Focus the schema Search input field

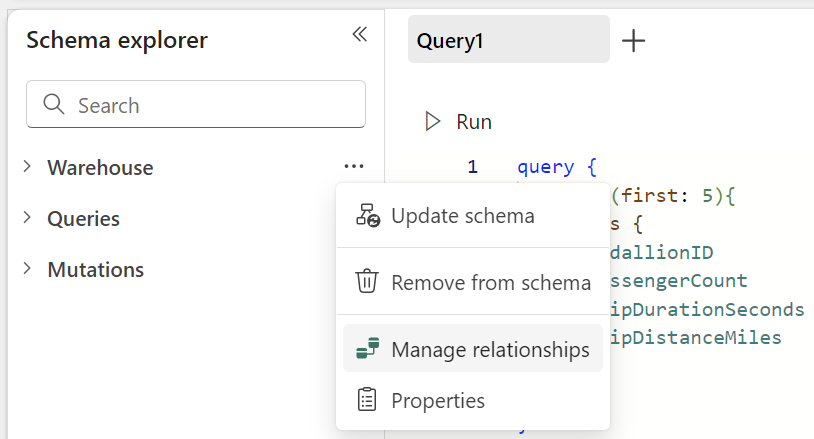[210, 105]
